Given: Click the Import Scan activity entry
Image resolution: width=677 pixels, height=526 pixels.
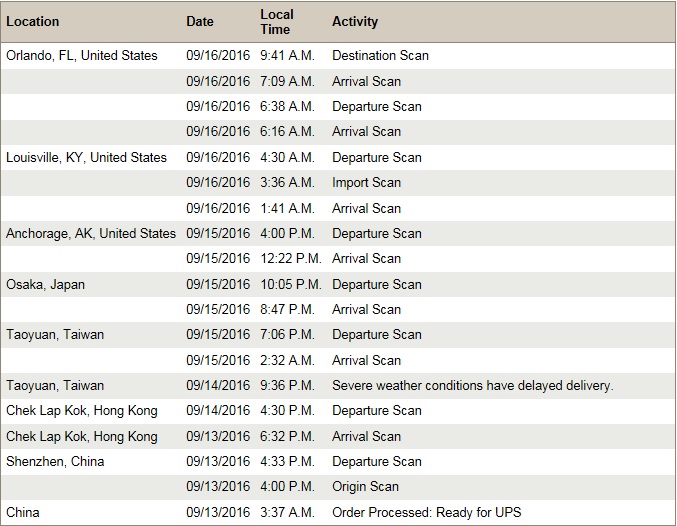Looking at the screenshot, I should coord(367,183).
